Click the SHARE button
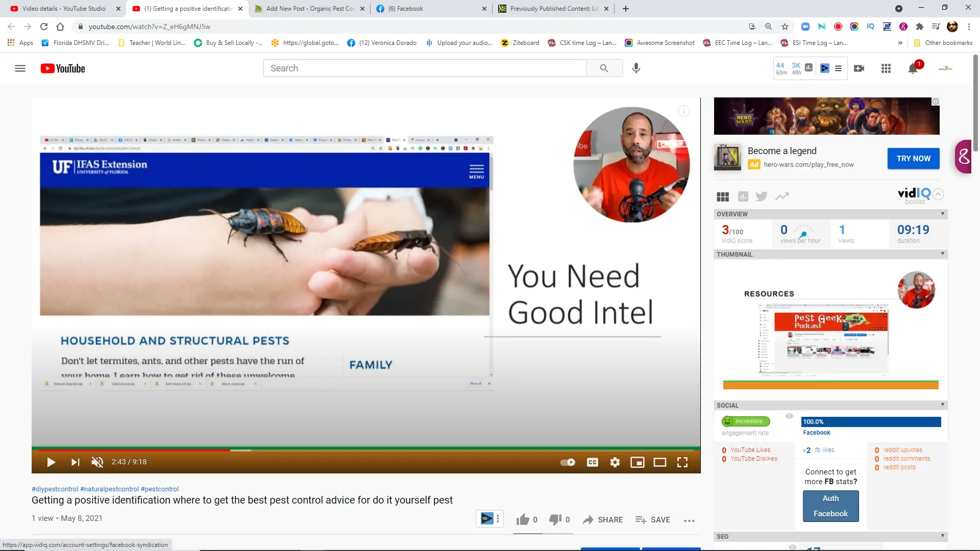 [x=603, y=520]
